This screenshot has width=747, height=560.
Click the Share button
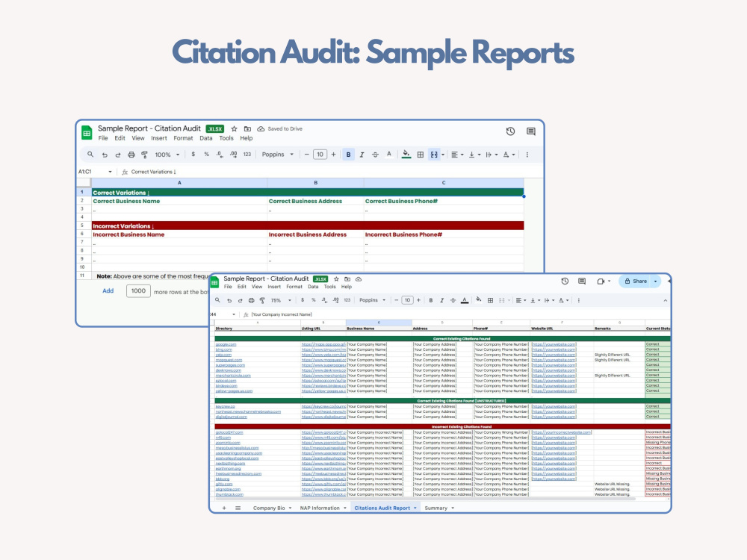tap(636, 281)
